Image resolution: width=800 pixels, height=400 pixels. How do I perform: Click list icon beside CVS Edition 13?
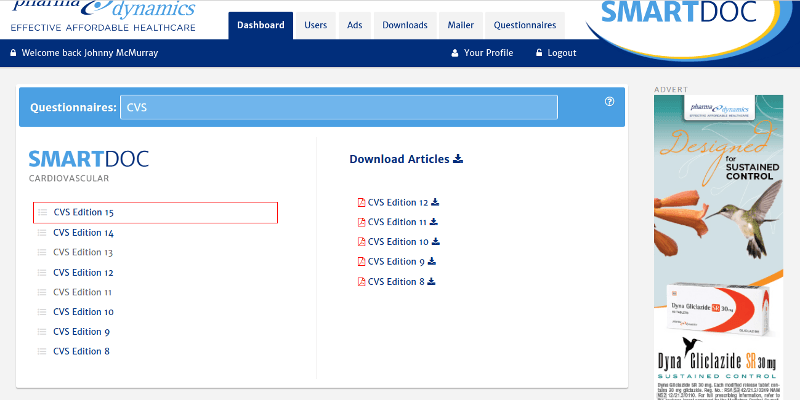pos(42,253)
